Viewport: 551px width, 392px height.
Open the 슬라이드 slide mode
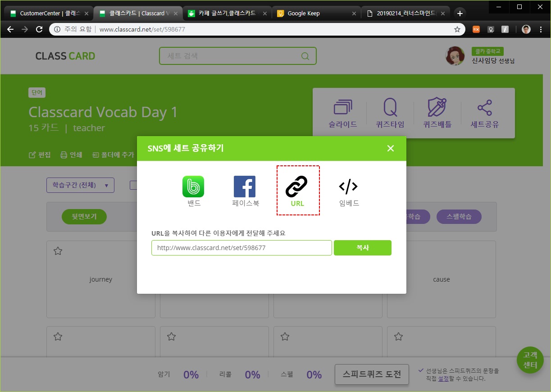point(343,114)
